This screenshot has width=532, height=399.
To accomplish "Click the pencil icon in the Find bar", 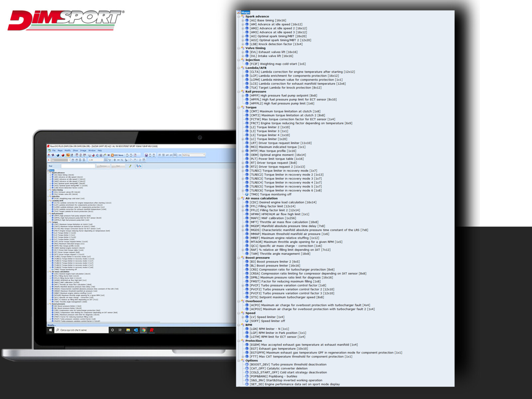I will (x=130, y=166).
